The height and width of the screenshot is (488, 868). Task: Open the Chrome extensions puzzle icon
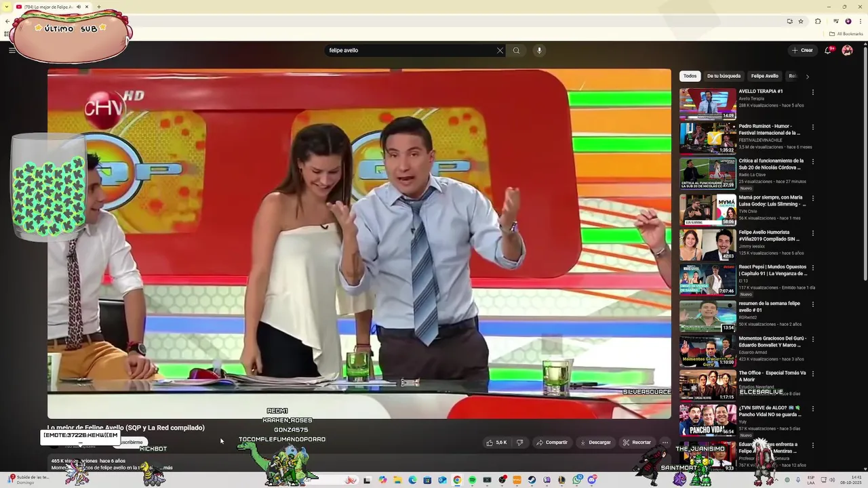pyautogui.click(x=818, y=21)
